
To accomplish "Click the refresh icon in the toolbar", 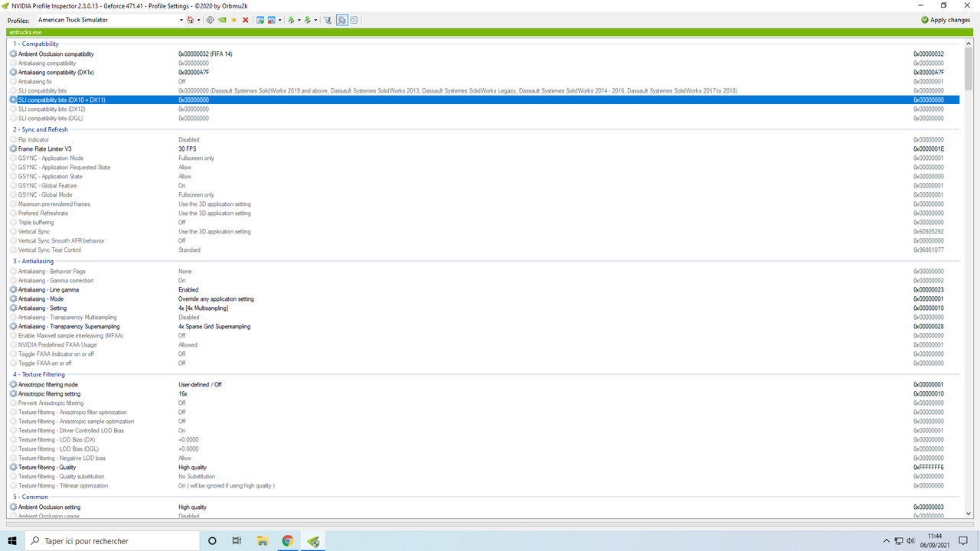I will (x=211, y=20).
